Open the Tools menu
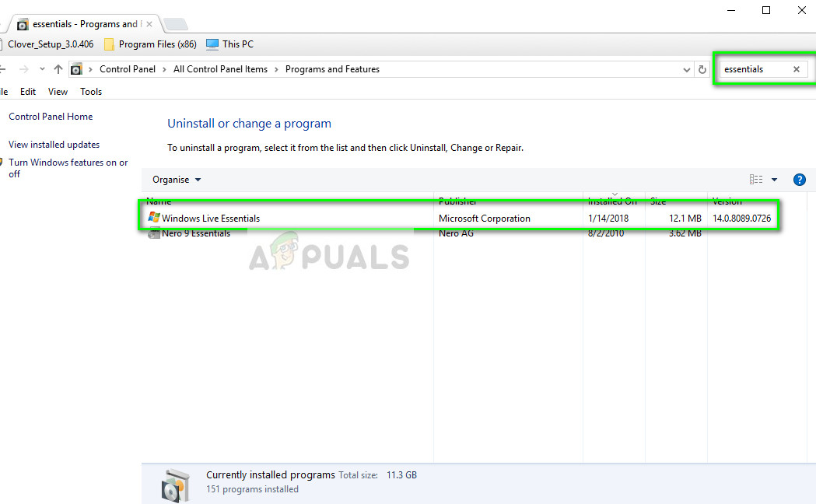The width and height of the screenshot is (816, 504). click(x=91, y=92)
